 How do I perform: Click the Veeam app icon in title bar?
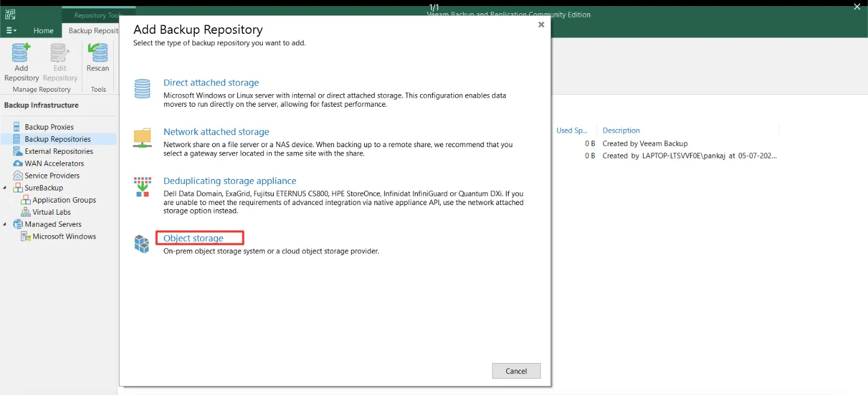(10, 14)
